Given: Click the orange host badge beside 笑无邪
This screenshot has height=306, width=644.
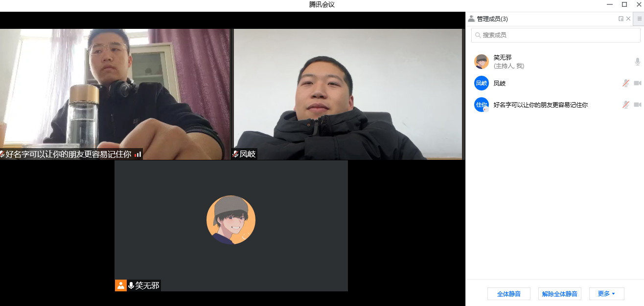Looking at the screenshot, I should click(121, 285).
